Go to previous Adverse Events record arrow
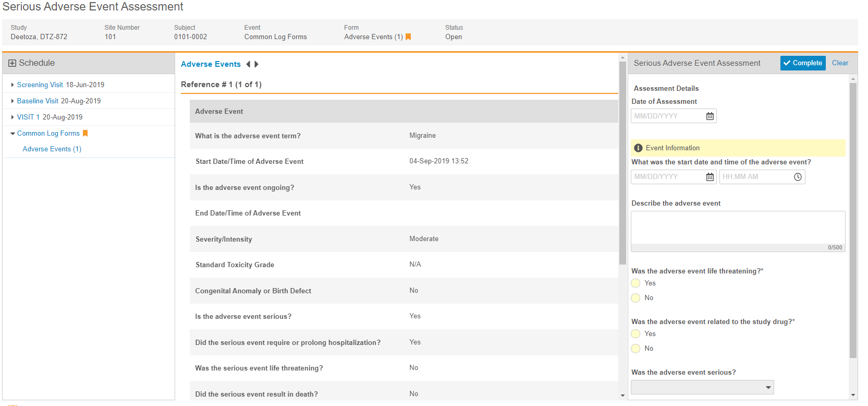The image size is (868, 406). 248,64
